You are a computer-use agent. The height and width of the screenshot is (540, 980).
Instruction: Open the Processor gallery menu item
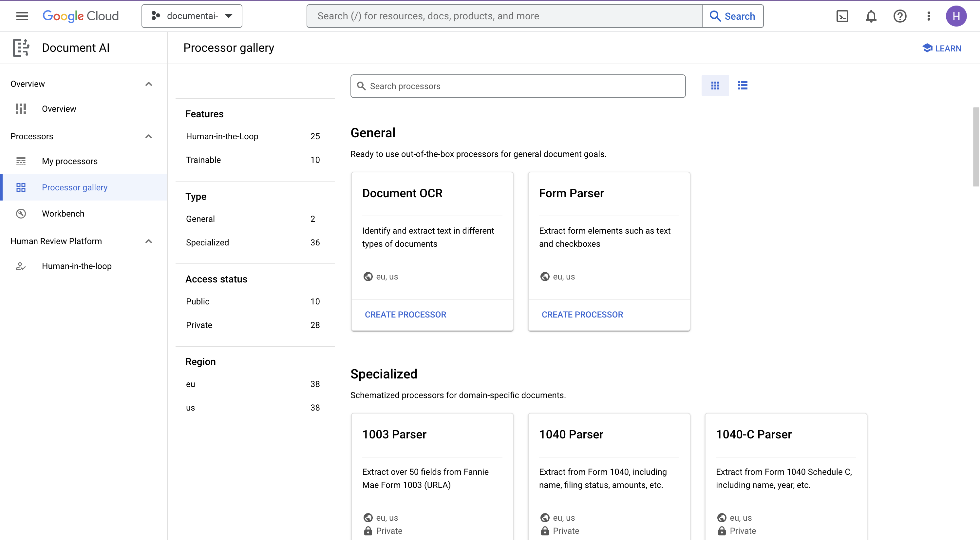tap(74, 187)
